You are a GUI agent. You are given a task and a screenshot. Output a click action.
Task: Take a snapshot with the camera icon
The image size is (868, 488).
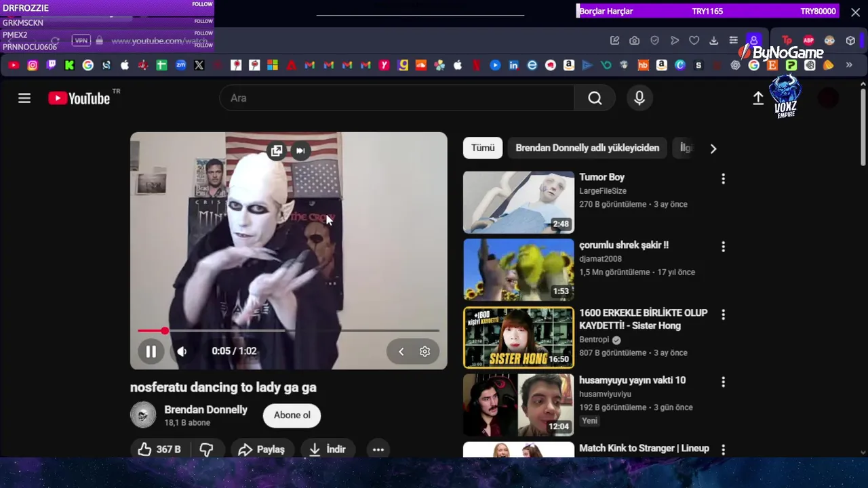pyautogui.click(x=634, y=41)
